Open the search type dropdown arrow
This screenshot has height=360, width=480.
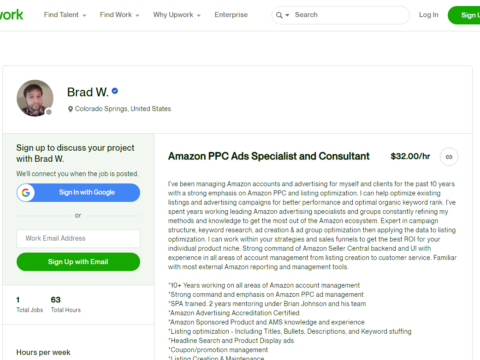[x=287, y=15]
